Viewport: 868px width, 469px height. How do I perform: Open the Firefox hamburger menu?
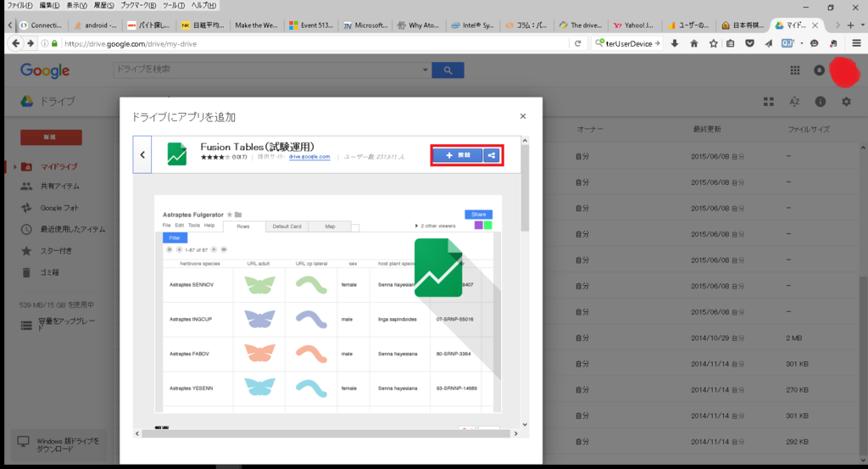(856, 43)
